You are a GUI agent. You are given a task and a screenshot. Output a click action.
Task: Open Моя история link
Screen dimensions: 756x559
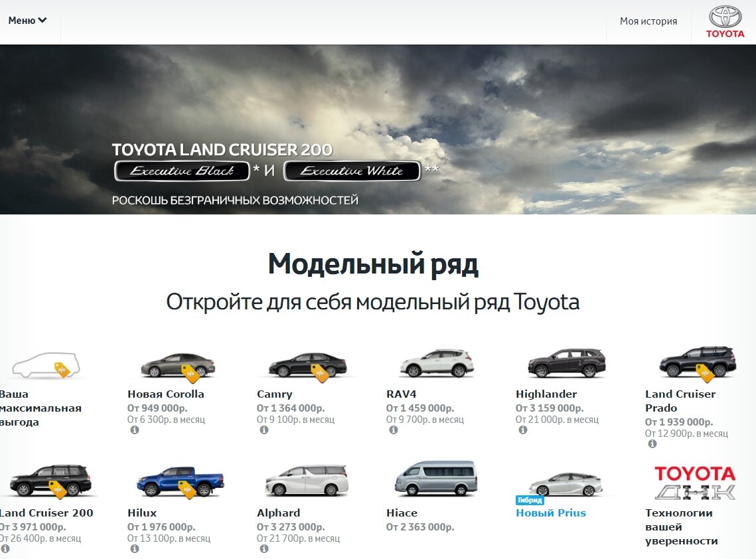648,21
